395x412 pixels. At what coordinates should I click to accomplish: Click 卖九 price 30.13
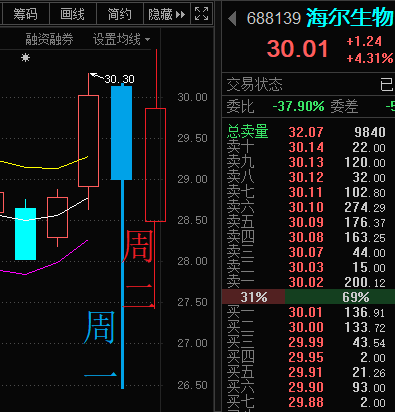pyautogui.click(x=306, y=162)
